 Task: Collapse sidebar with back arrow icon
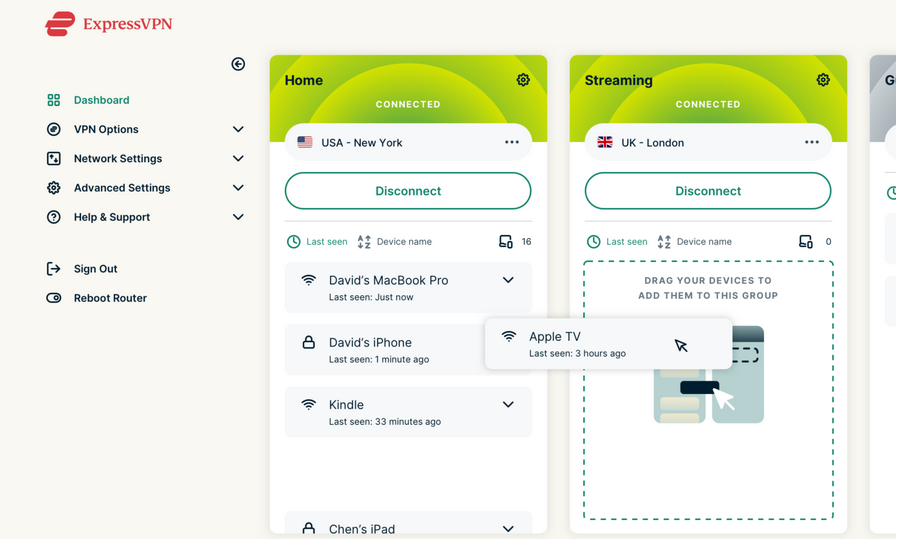pos(238,64)
